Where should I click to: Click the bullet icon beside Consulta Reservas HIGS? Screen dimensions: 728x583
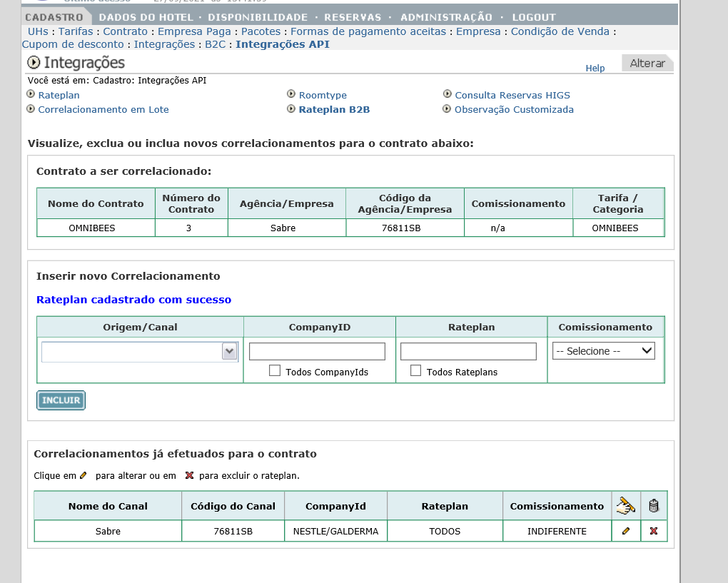(447, 94)
